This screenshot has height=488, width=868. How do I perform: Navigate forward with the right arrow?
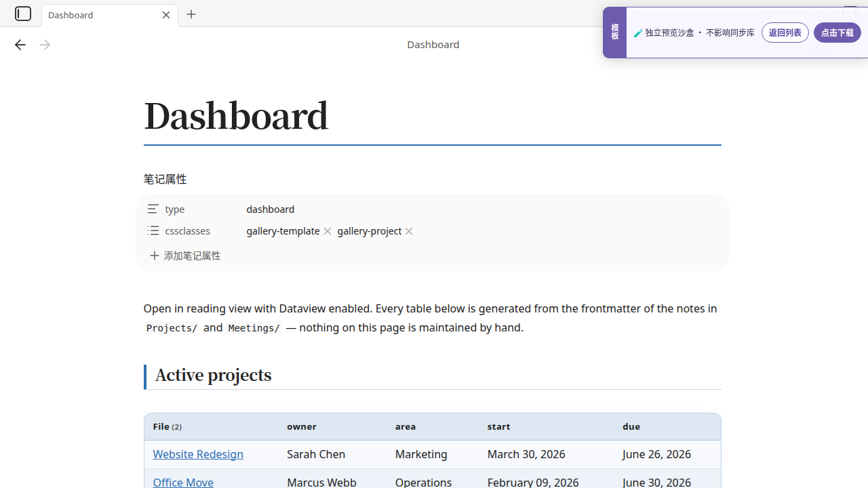point(45,45)
